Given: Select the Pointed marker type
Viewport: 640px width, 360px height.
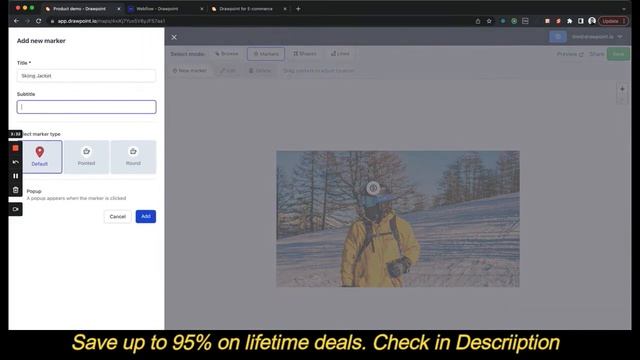Looking at the screenshot, I should [86, 157].
